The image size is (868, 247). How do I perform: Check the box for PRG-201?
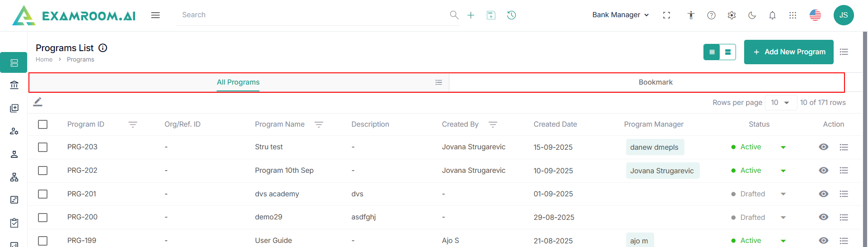click(43, 194)
